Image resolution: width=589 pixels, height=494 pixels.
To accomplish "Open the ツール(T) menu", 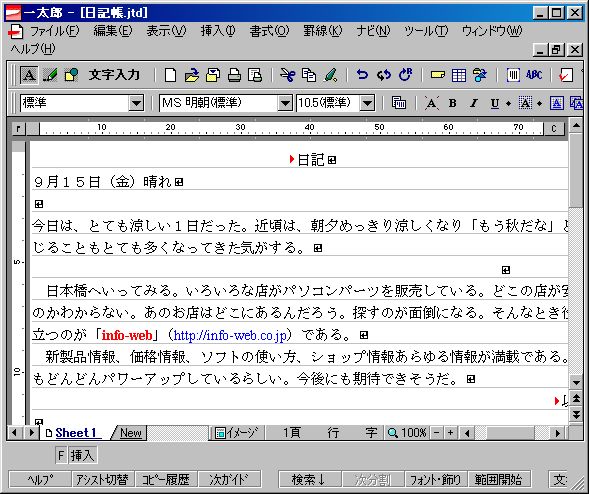I will 426,31.
